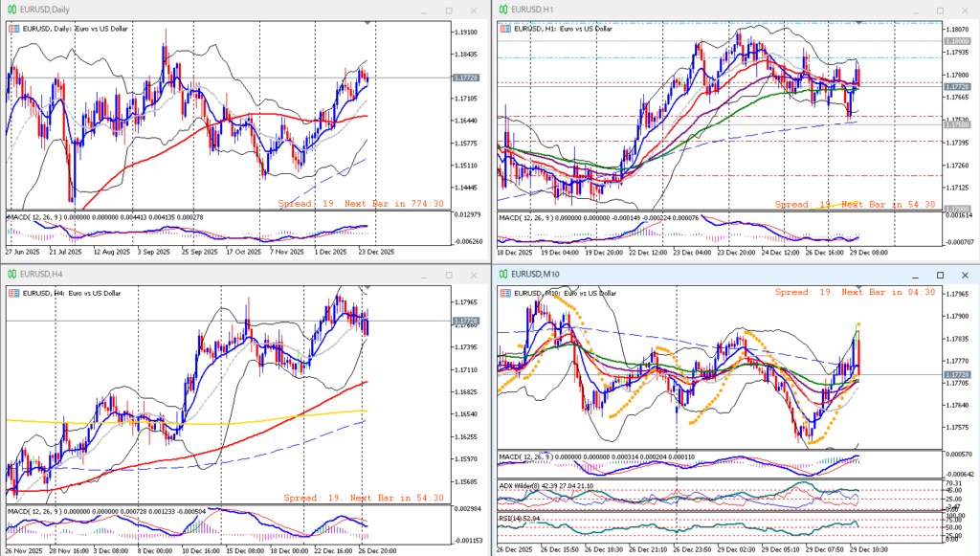Close the EURUSD,H1 chart window
Image resolution: width=980 pixels, height=556 pixels.
[966, 11]
